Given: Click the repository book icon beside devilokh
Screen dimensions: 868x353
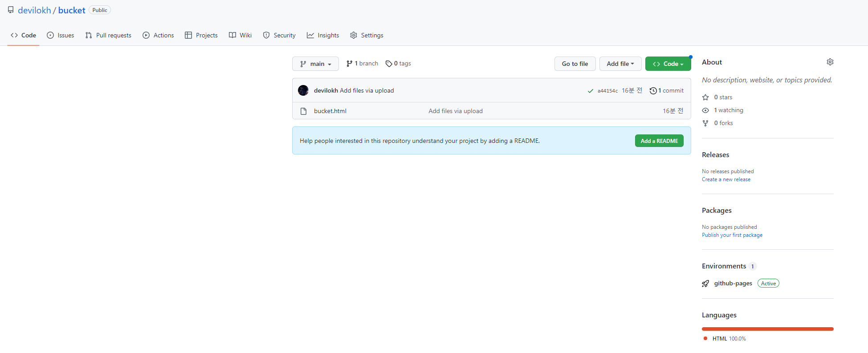Looking at the screenshot, I should tap(11, 10).
